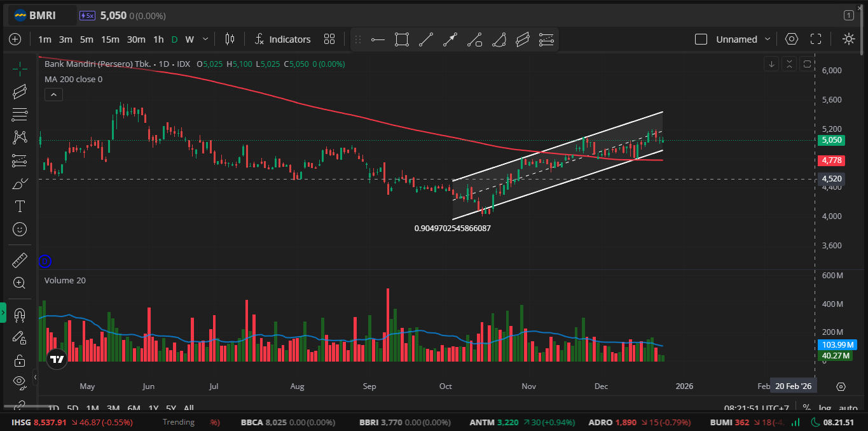868x431 pixels.
Task: Click the add symbol plus icon
Action: [x=15, y=39]
